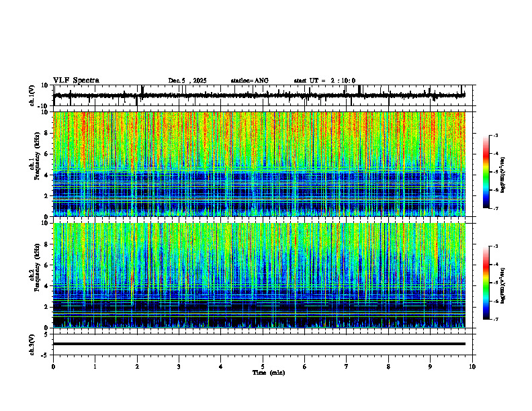Click the "-3" label on ch.1 color bar
The image size is (532, 411).
point(495,135)
